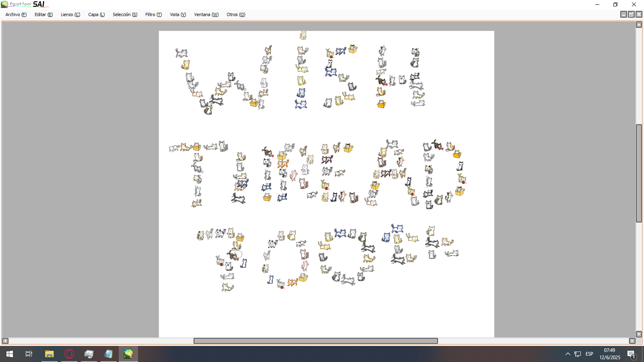Click the vertical scrollbar up arrow
This screenshot has height=362, width=644.
639,25
